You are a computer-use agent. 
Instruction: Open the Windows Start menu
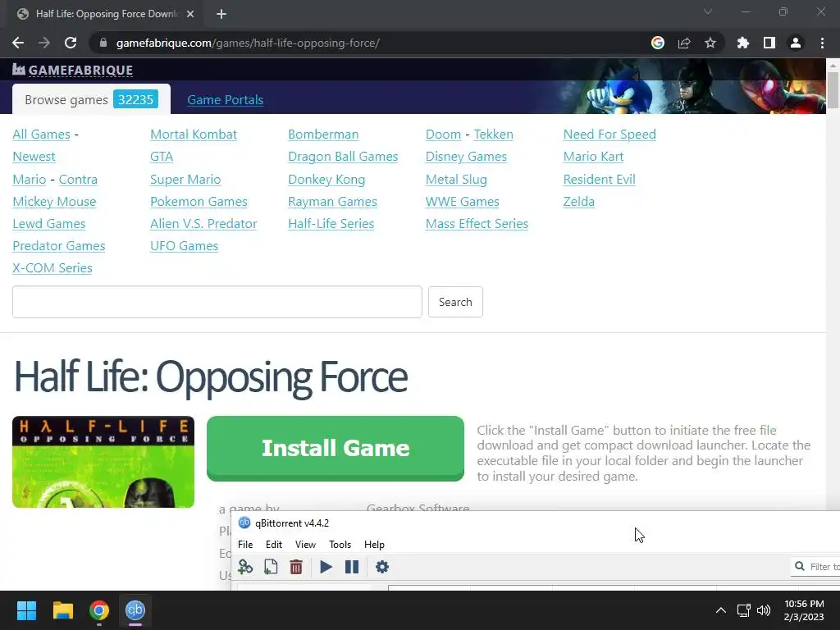point(26,610)
